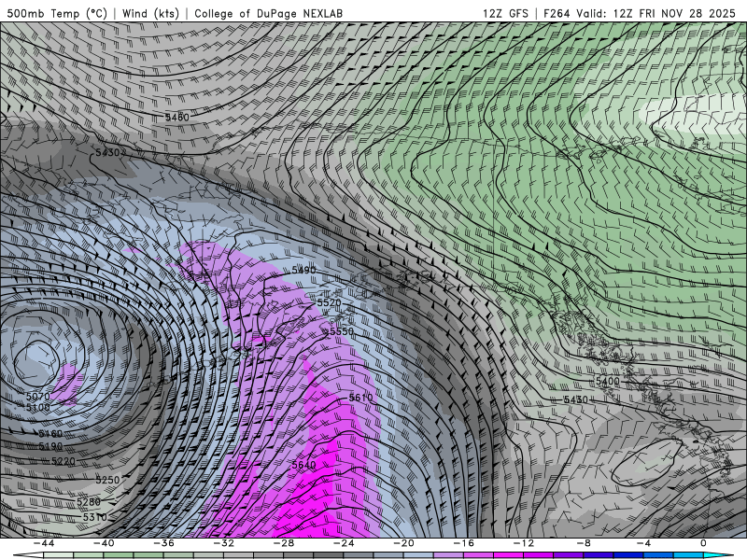Click the 5070 contour label near the low
747x560 pixels.
pyautogui.click(x=37, y=396)
